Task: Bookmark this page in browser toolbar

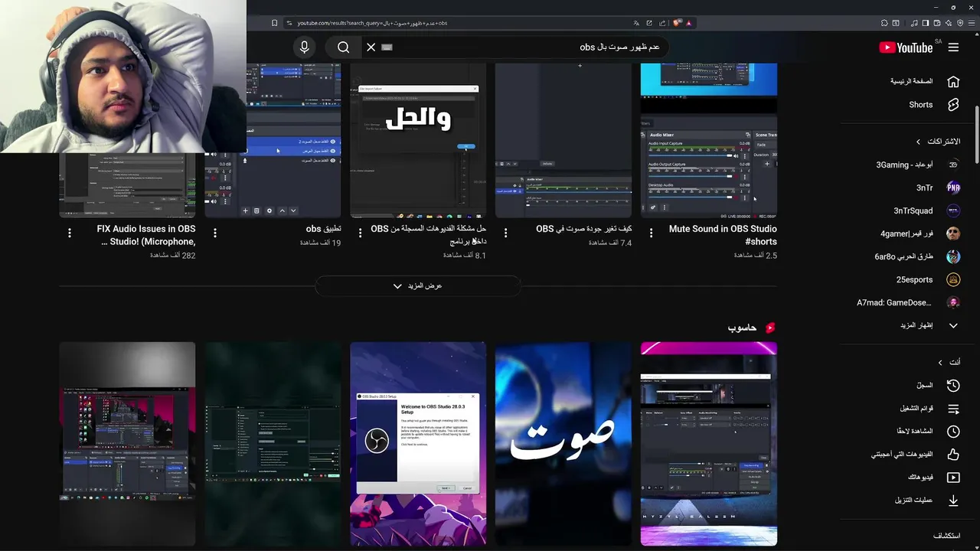Action: tap(275, 23)
